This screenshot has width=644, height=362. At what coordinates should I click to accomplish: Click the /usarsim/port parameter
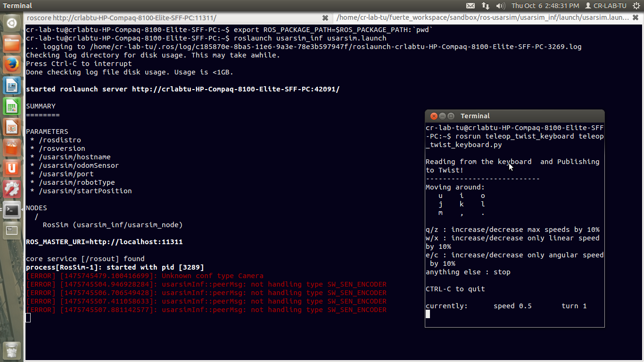(x=66, y=174)
